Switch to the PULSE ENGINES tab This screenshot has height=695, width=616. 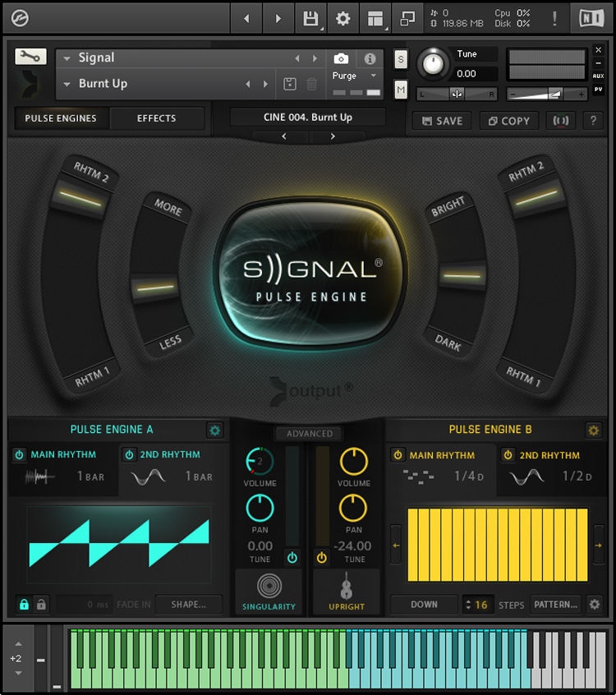[x=61, y=118]
